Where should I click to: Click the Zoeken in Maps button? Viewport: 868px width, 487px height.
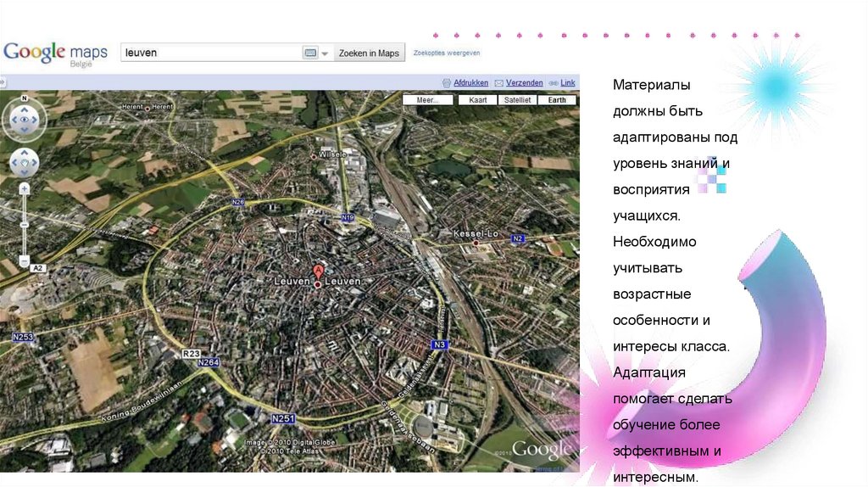369,53
